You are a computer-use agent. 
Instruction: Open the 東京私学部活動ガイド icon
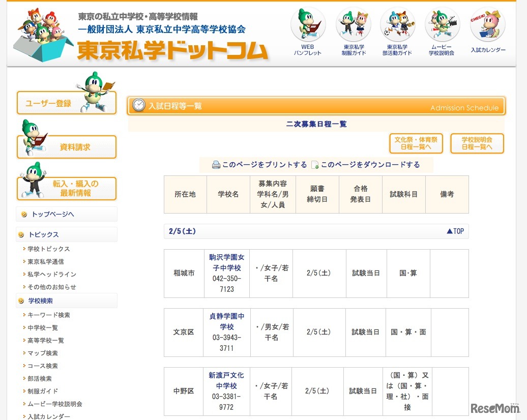397,25
